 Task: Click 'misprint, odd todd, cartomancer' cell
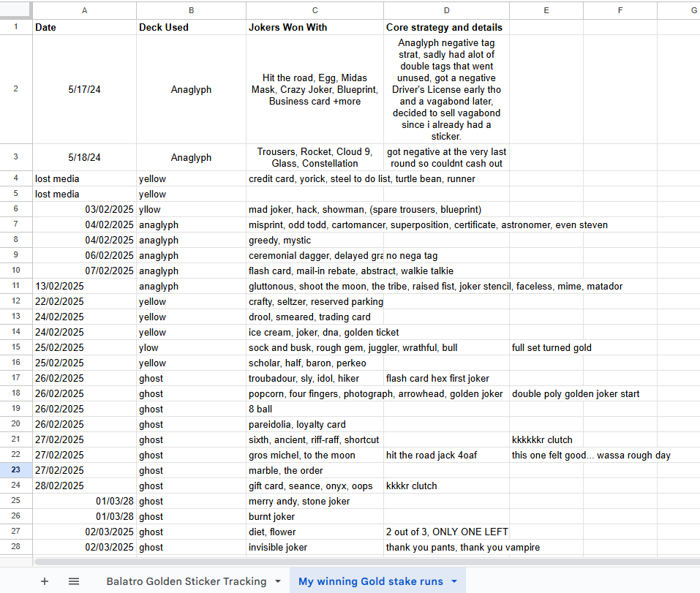tap(315, 225)
